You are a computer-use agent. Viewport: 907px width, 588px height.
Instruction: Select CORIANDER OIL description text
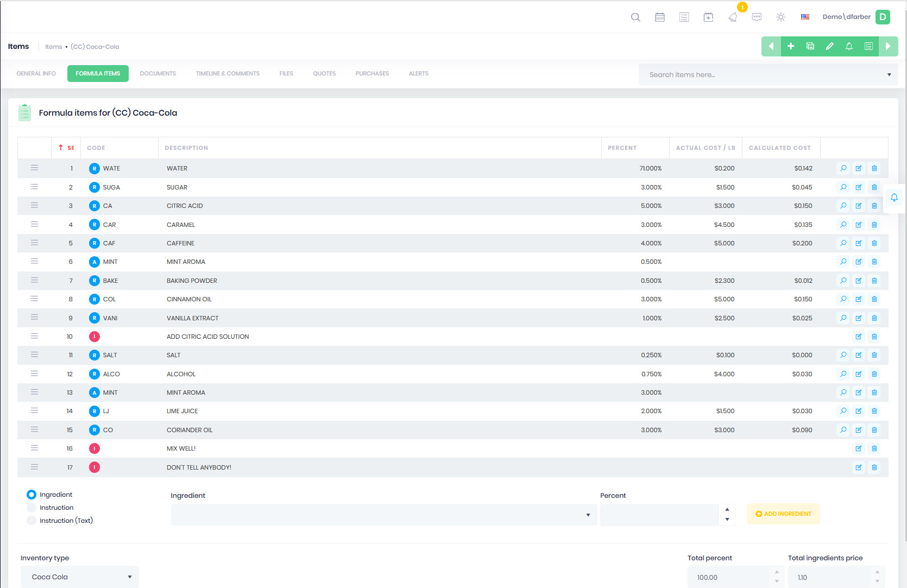pos(190,430)
